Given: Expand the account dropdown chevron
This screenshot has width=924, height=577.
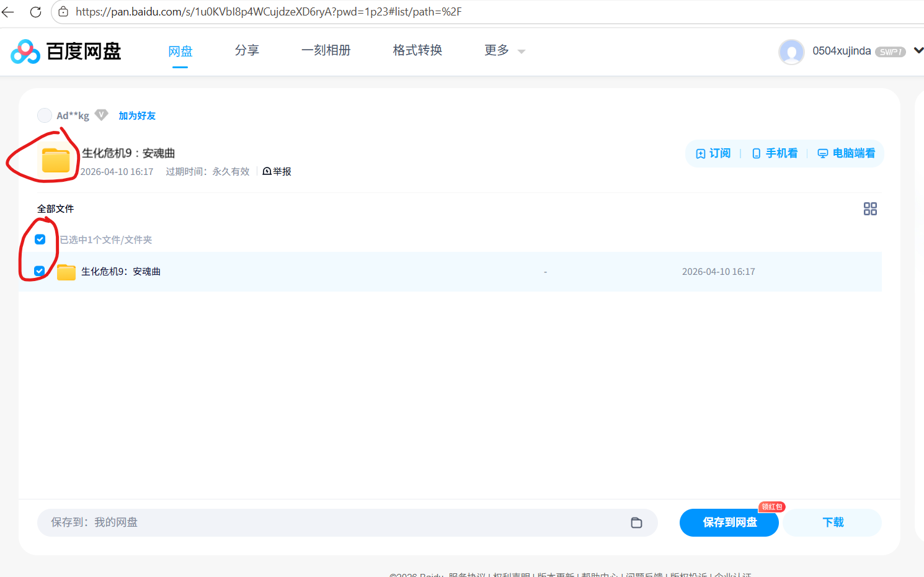Looking at the screenshot, I should click(x=918, y=50).
